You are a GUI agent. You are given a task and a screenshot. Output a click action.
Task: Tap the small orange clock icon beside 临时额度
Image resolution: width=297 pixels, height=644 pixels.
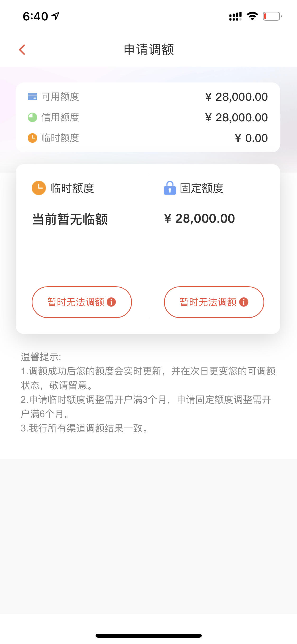coord(32,138)
